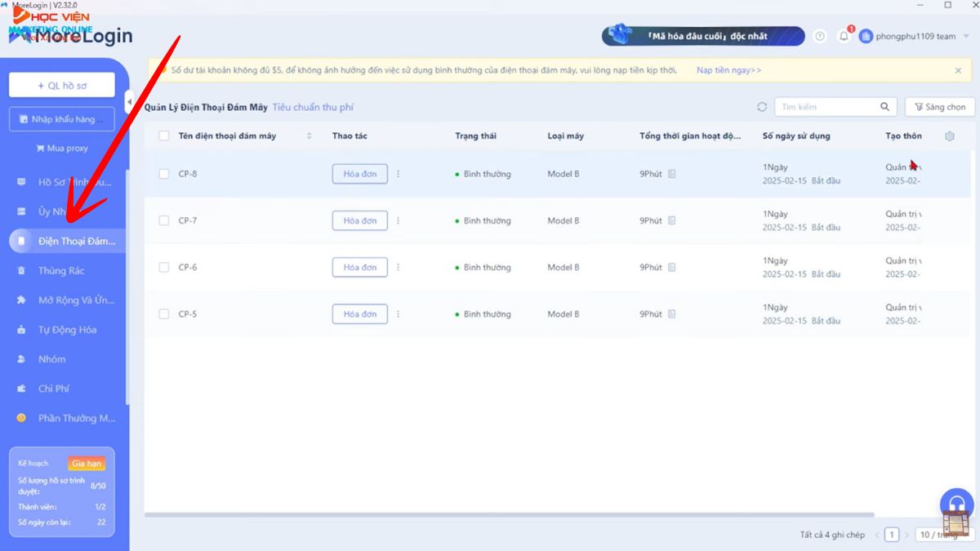Select all cloud phones with header checkbox

pyautogui.click(x=164, y=136)
